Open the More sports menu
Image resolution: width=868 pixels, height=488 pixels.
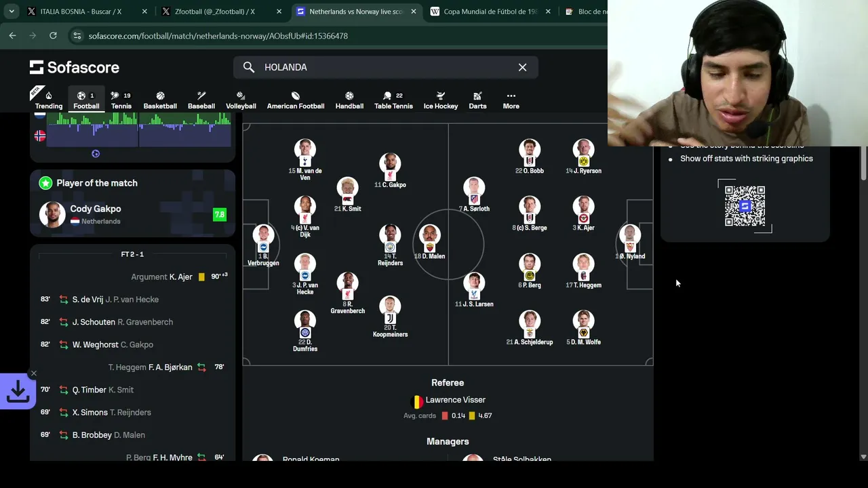(x=511, y=100)
